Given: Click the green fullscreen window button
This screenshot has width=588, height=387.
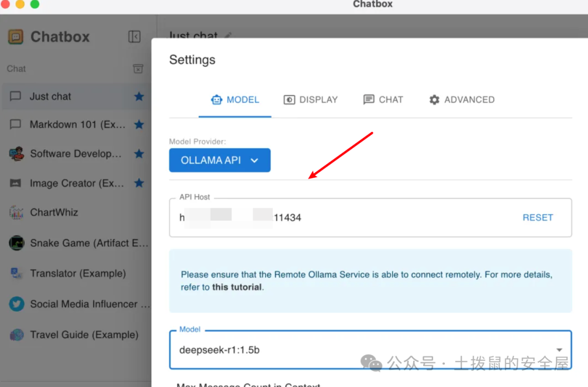Looking at the screenshot, I should tap(34, 4).
